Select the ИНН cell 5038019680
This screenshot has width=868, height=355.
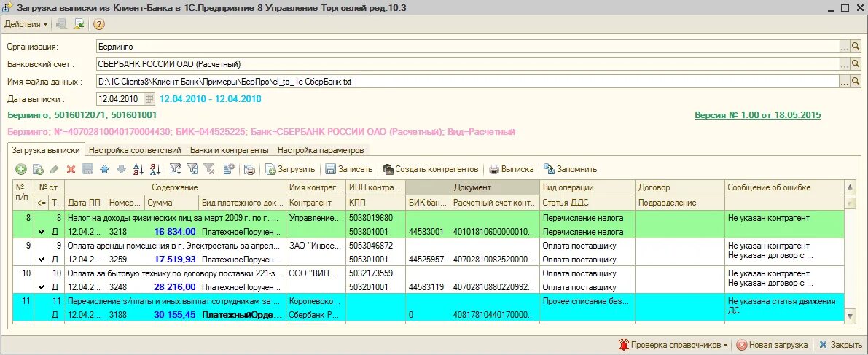click(376, 218)
